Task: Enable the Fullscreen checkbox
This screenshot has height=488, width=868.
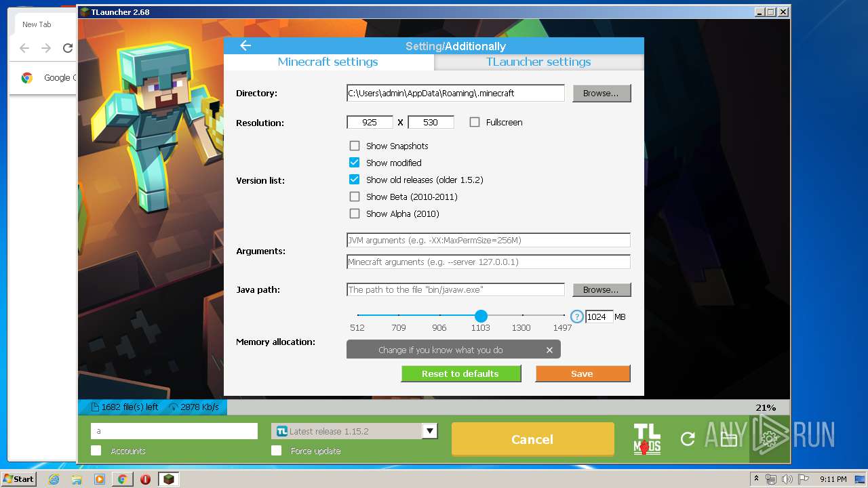Action: click(475, 122)
